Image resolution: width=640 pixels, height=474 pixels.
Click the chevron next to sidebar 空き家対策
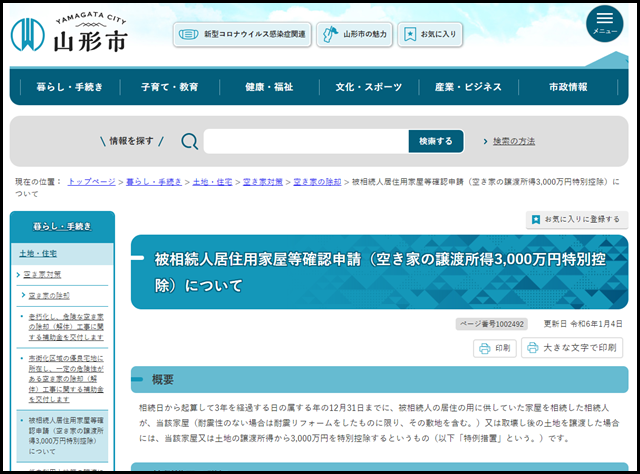(18, 275)
